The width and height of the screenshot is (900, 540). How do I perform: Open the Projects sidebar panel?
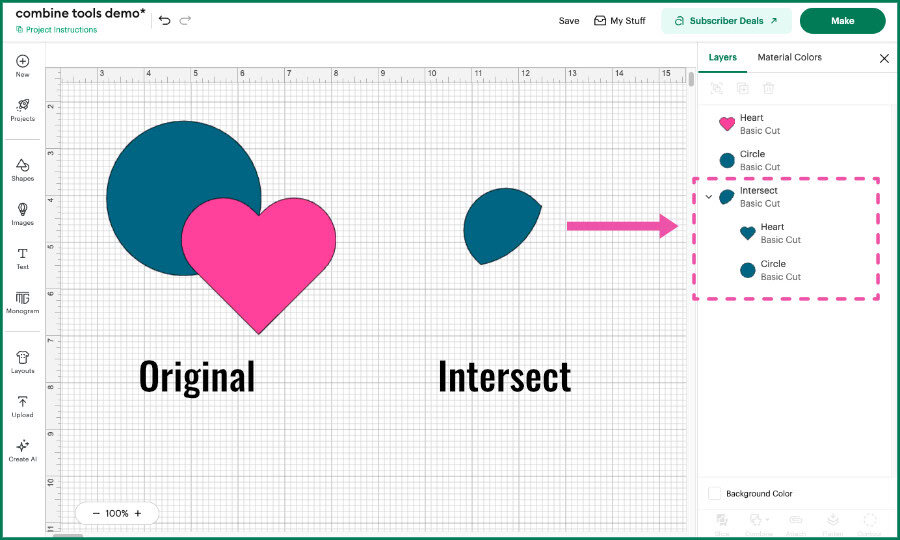[x=22, y=110]
